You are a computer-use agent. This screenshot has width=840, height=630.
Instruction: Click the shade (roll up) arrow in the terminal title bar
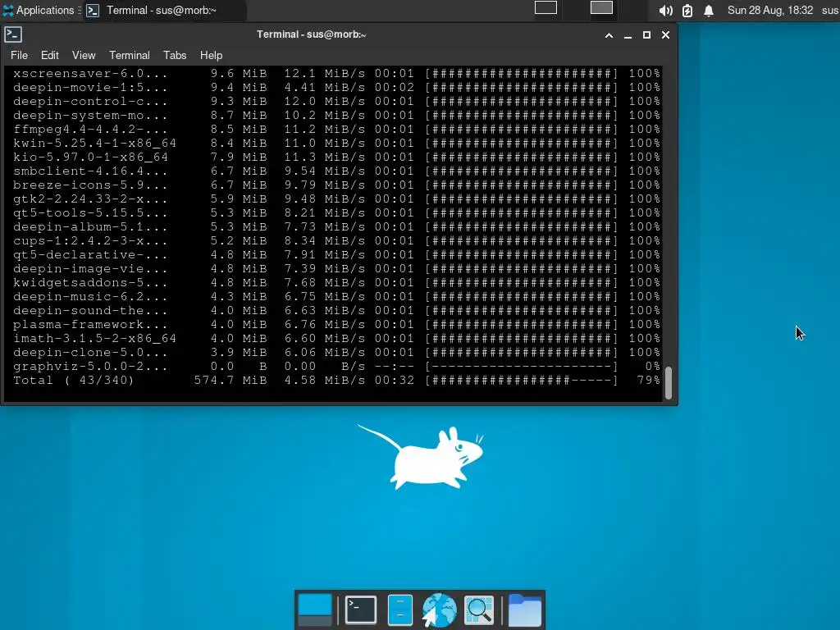[x=609, y=34]
